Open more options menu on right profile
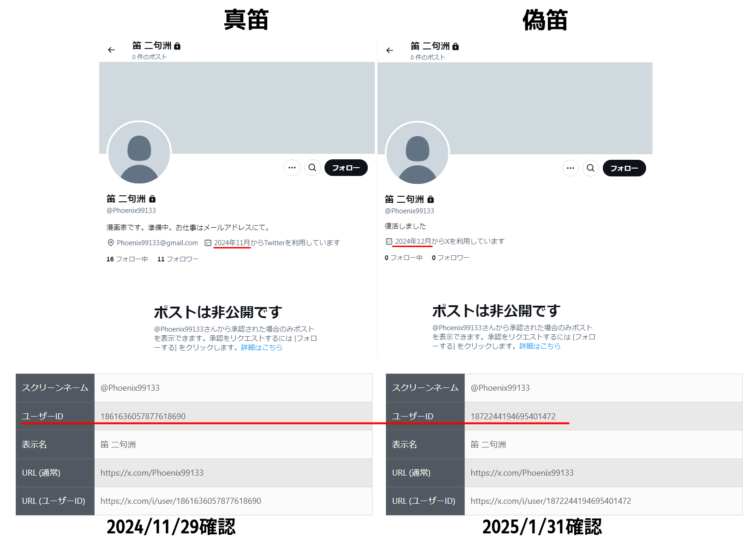 (570, 168)
